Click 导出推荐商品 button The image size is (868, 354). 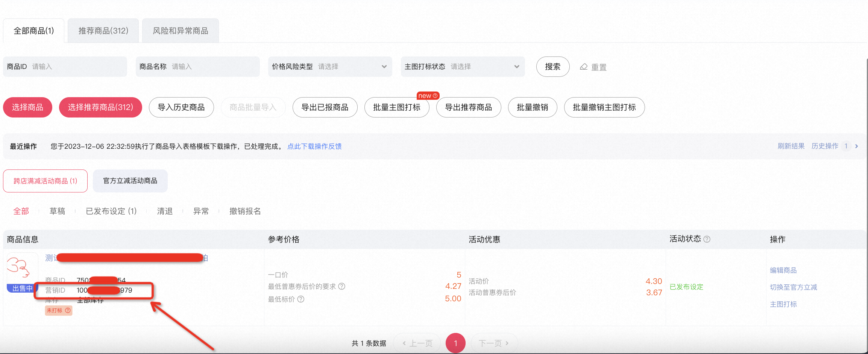tap(469, 107)
